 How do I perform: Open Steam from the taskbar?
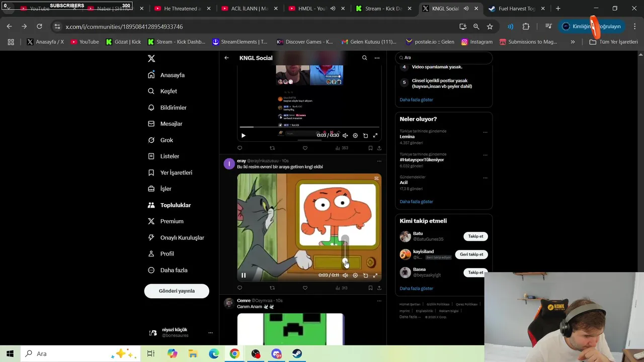pyautogui.click(x=297, y=353)
